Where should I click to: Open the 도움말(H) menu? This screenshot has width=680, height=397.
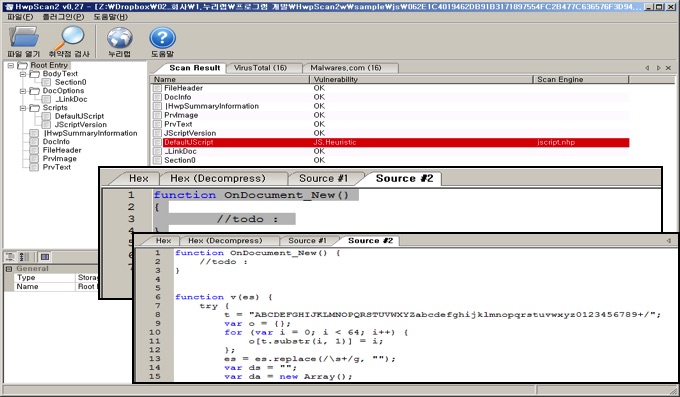[x=111, y=17]
